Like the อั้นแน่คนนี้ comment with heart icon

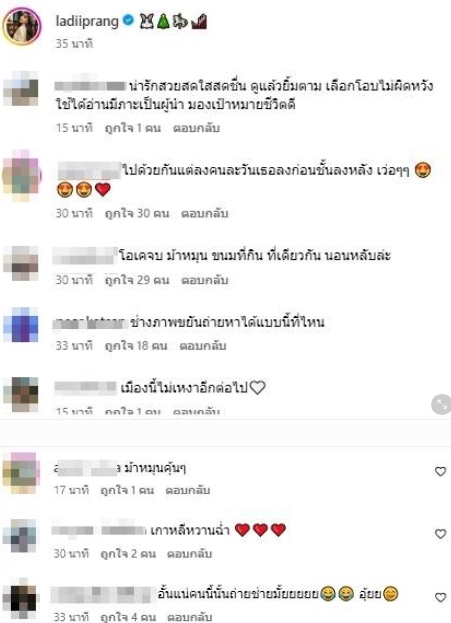pos(440,597)
